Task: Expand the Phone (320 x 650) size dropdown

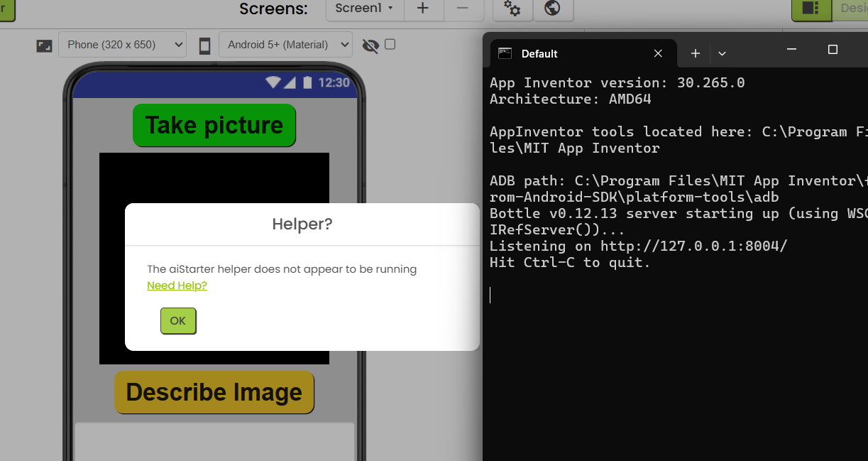Action: pyautogui.click(x=122, y=45)
